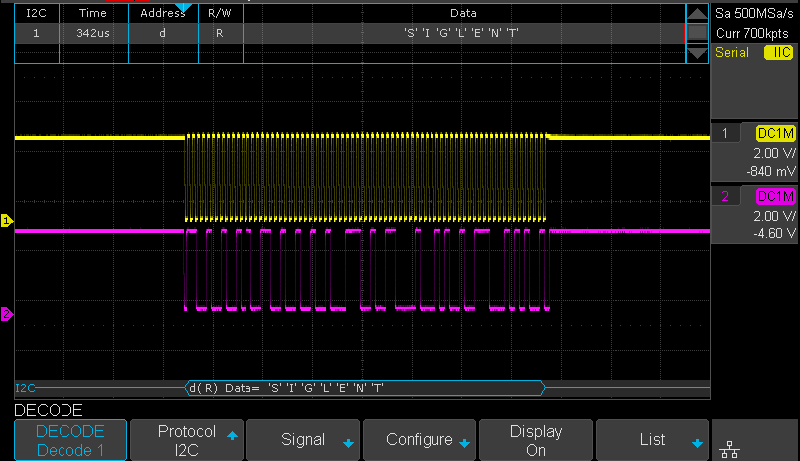This screenshot has height=461, width=800.
Task: Toggle Display On softkey
Action: pos(536,440)
